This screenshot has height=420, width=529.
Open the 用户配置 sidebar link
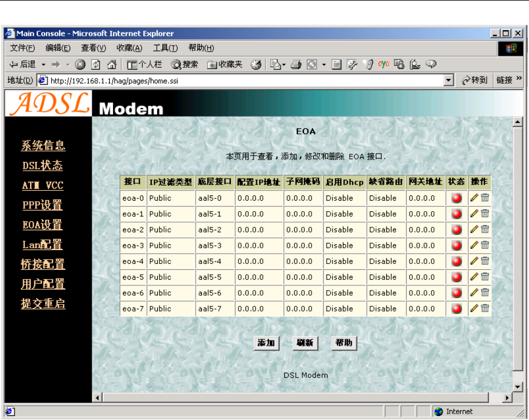click(43, 284)
